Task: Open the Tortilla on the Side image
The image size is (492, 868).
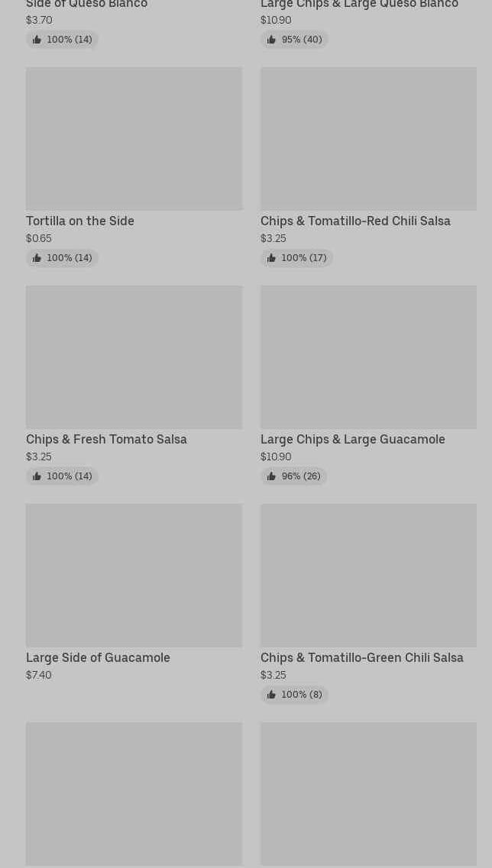Action: coord(134,138)
